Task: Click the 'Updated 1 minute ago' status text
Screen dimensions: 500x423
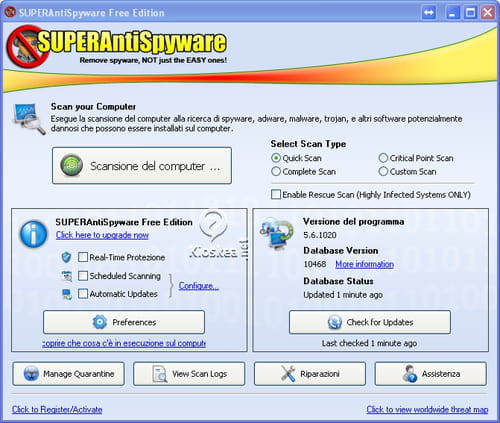Action: point(343,295)
